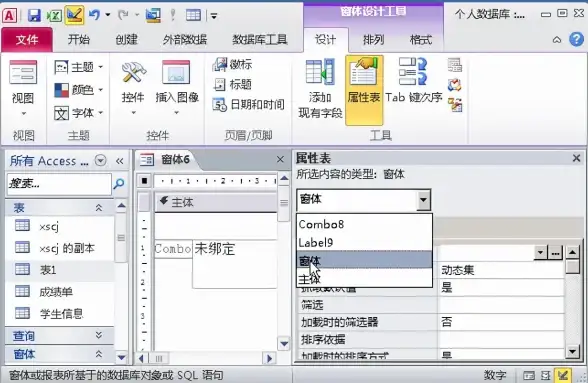Click the Save icon in quick access toolbar
Viewport: 588px width, 383px height.
click(x=34, y=15)
